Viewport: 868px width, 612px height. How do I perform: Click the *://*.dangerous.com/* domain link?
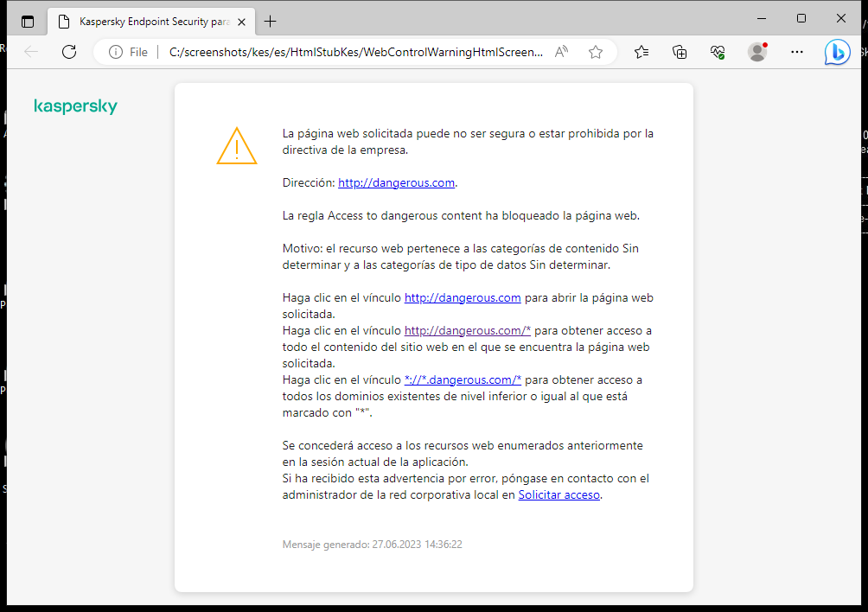click(462, 379)
